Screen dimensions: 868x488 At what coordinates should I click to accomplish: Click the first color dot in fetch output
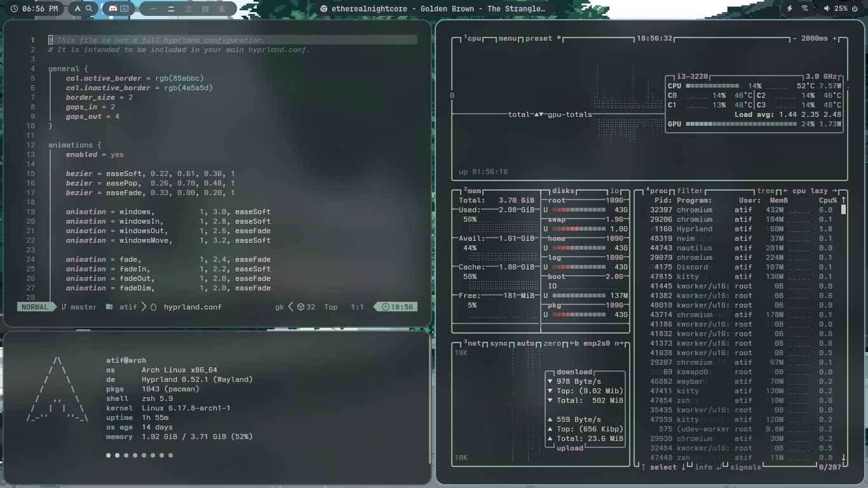coord(109,455)
